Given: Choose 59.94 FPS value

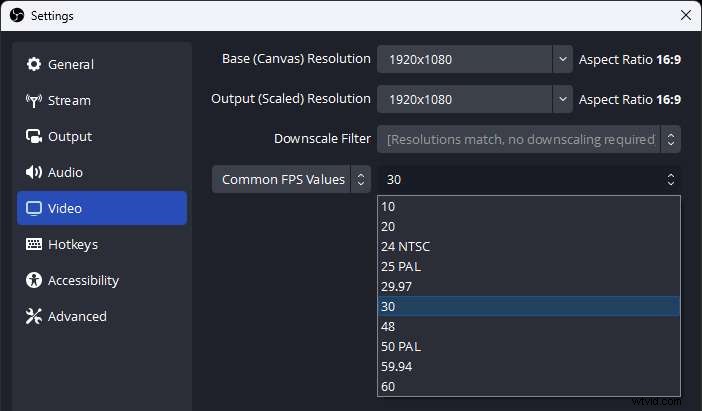Looking at the screenshot, I should [x=397, y=366].
